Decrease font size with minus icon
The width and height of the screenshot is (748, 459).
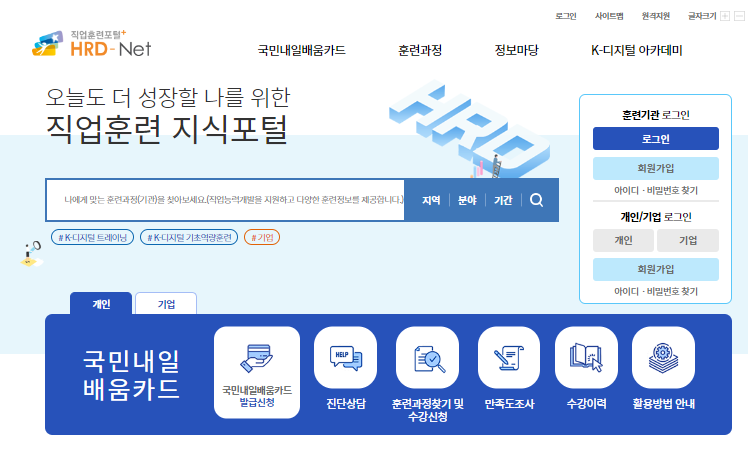point(739,16)
